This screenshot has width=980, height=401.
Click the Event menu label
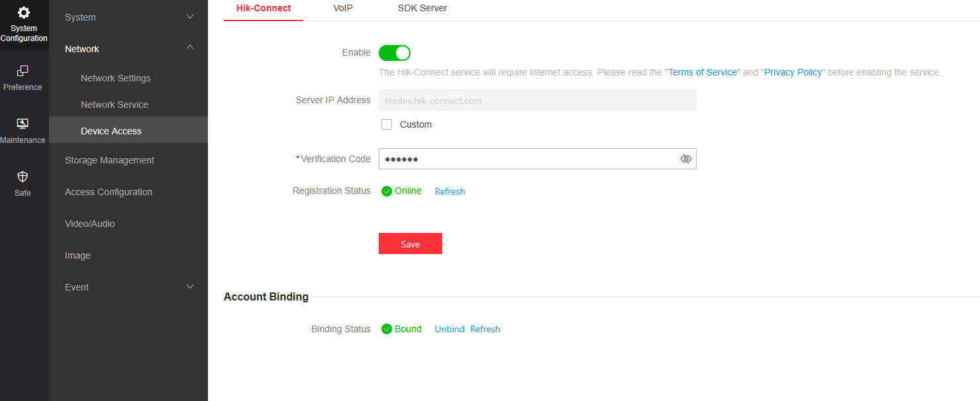point(77,287)
